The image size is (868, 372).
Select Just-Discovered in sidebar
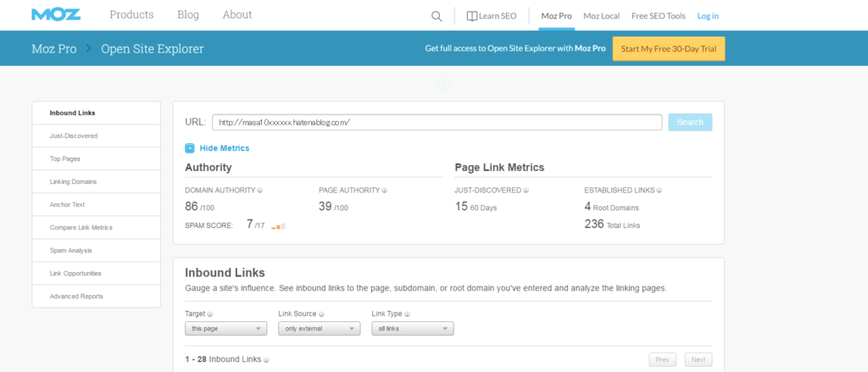tap(97, 136)
